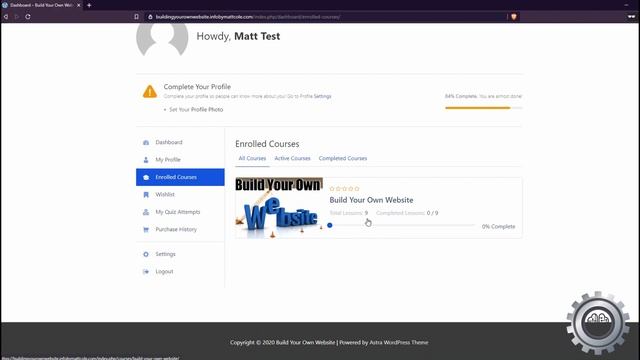Switch to Completed Courses tab
The height and width of the screenshot is (360, 640).
pos(343,158)
